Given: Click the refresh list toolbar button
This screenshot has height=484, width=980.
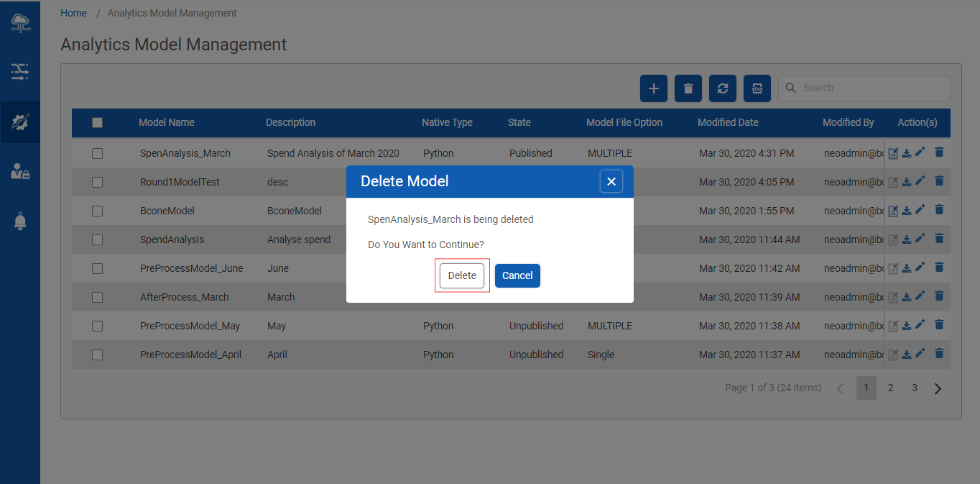Looking at the screenshot, I should (x=723, y=88).
